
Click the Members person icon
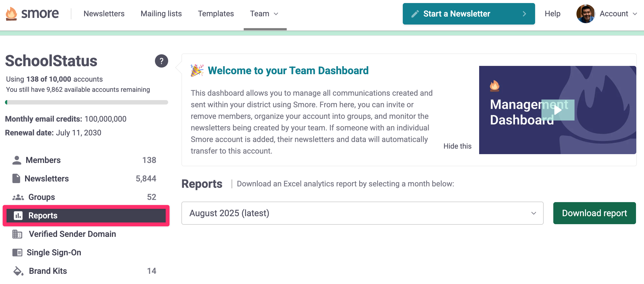[x=17, y=160]
